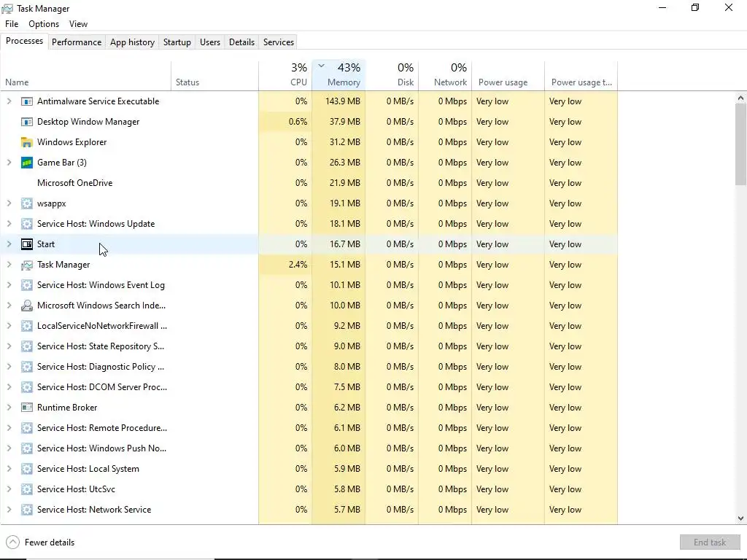Click the 2.4% CPU value for Task Manager
This screenshot has width=747, height=560.
298,265
